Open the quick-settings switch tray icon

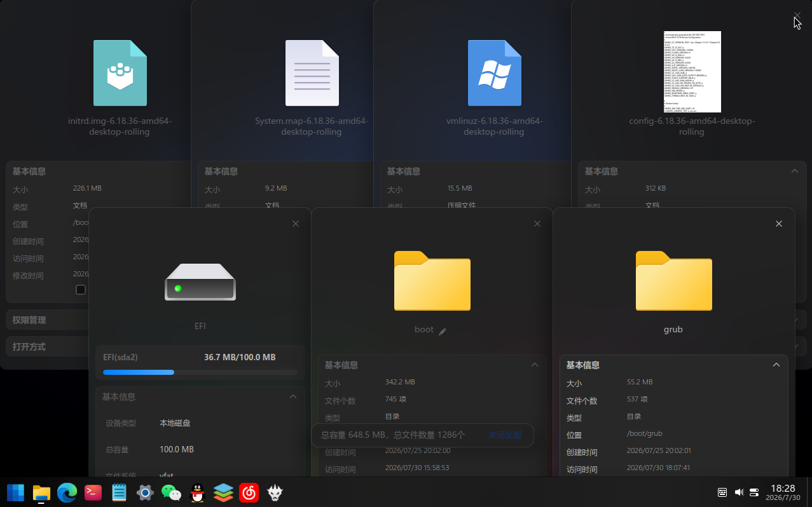(755, 492)
